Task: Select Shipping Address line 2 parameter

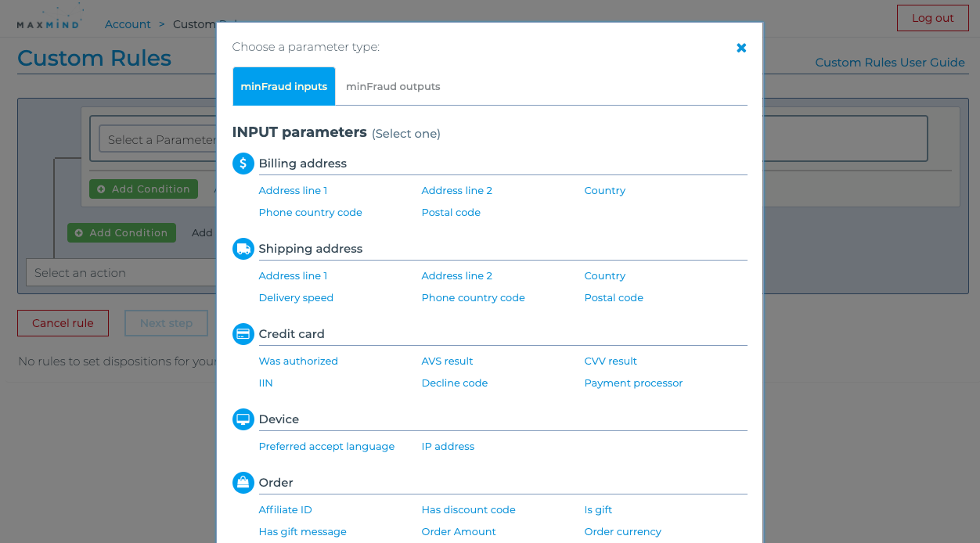Action: pyautogui.click(x=457, y=275)
